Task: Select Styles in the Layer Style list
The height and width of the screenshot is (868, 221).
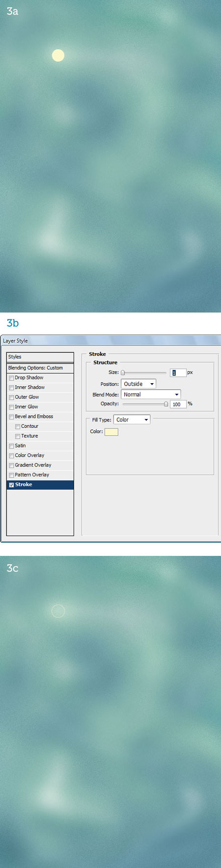Action: click(40, 357)
